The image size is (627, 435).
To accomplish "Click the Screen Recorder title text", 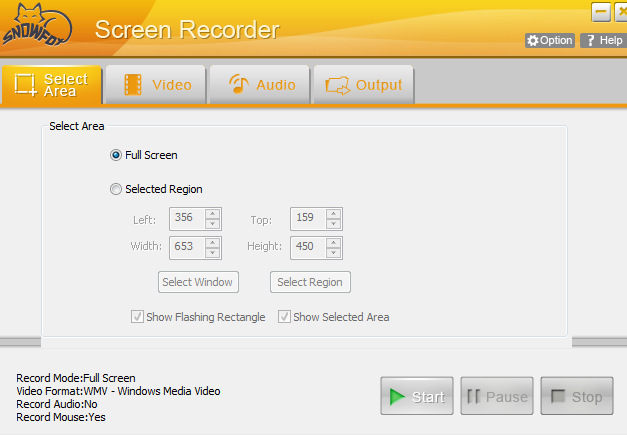I will point(187,30).
